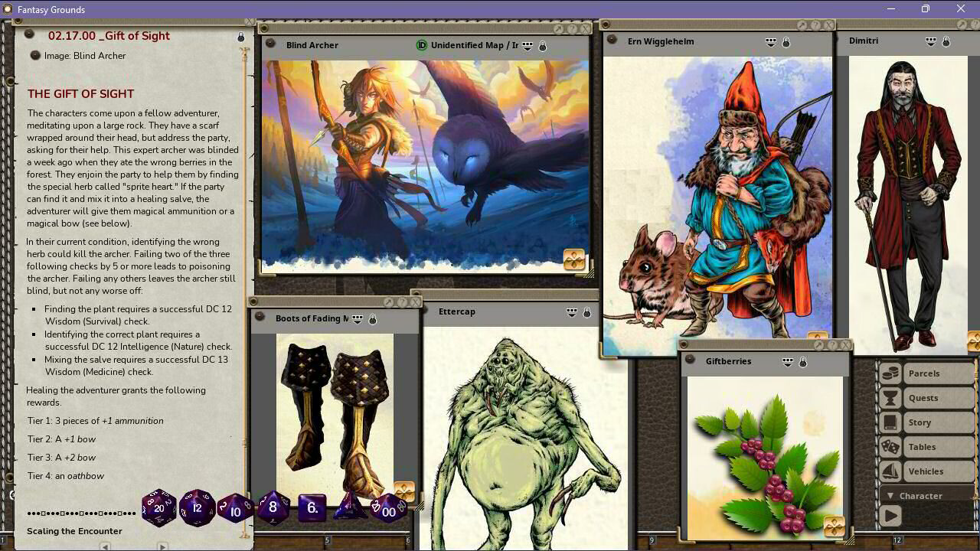This screenshot has width=980, height=551.
Task: Toggle the lock on the Ettercap window
Action: click(x=586, y=312)
